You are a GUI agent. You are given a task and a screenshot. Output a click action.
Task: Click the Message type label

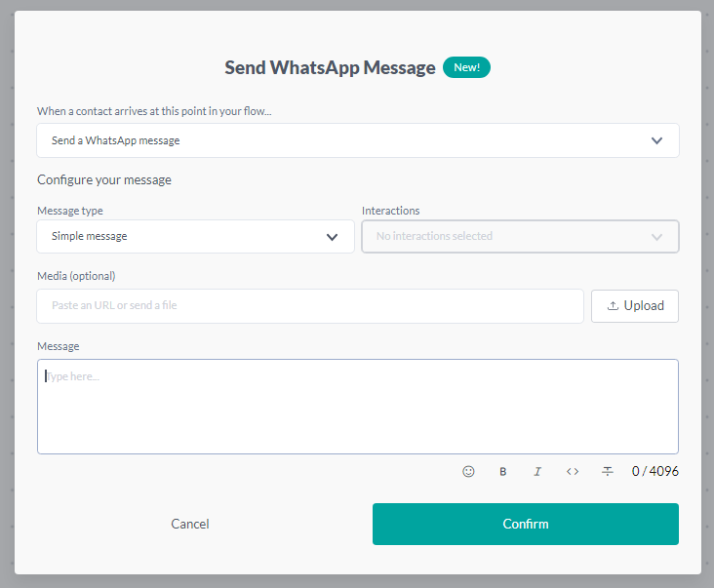coord(70,211)
